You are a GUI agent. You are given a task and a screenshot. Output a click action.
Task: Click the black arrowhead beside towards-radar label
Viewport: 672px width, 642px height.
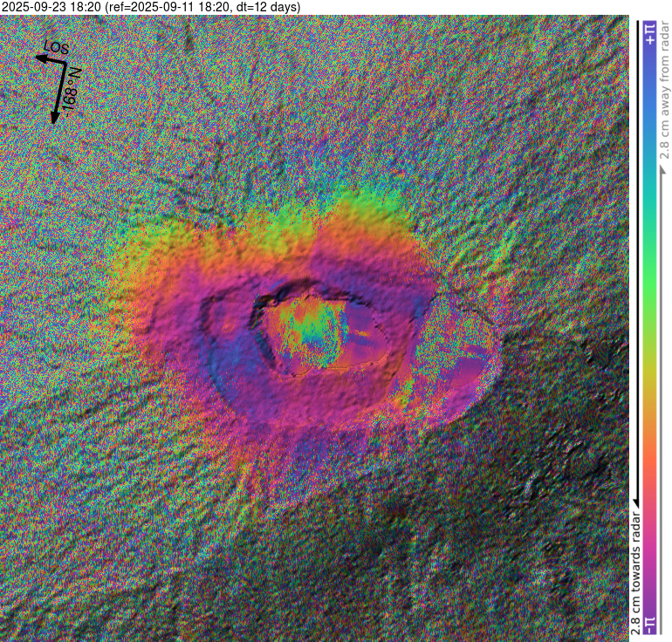click(x=635, y=502)
